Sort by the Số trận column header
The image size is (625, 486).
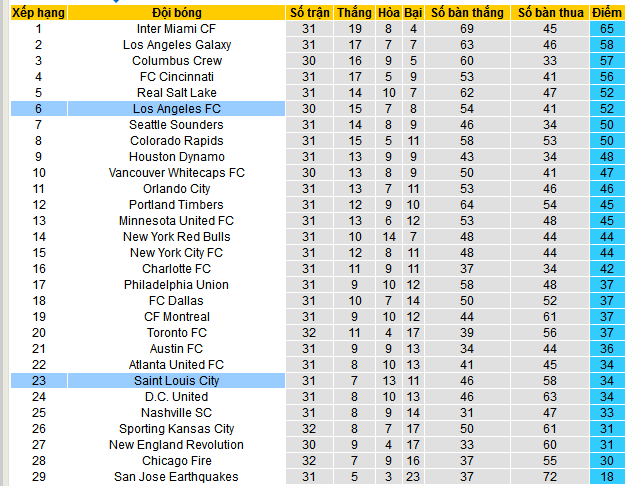click(309, 13)
